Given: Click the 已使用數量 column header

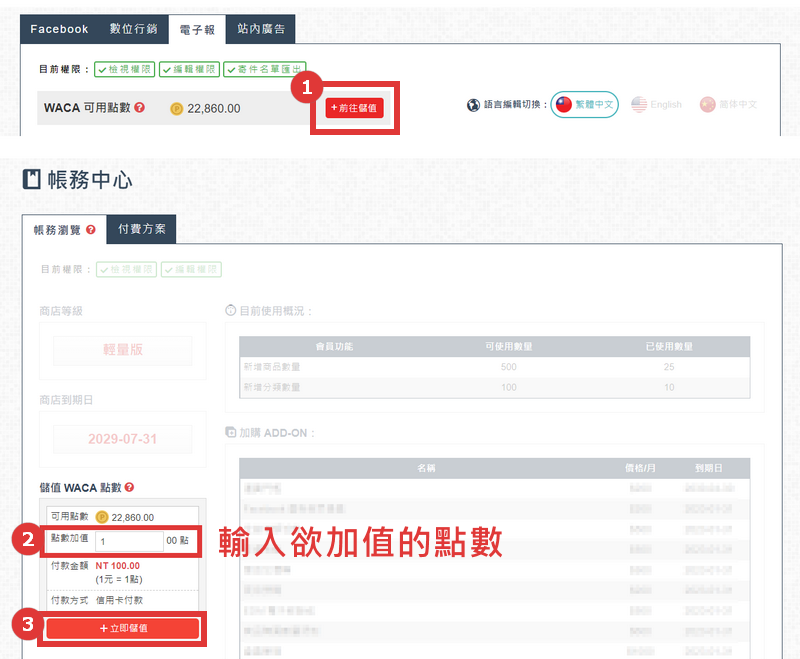Looking at the screenshot, I should (669, 346).
